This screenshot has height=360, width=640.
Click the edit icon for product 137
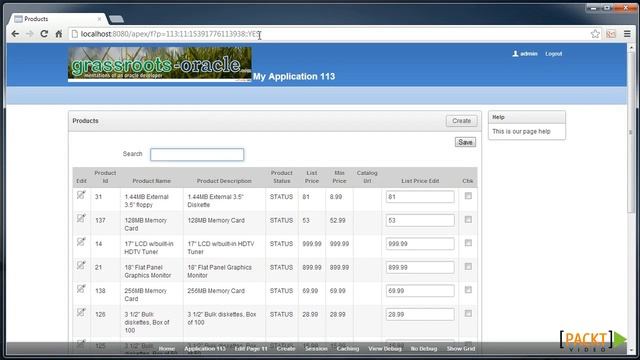[x=81, y=218]
